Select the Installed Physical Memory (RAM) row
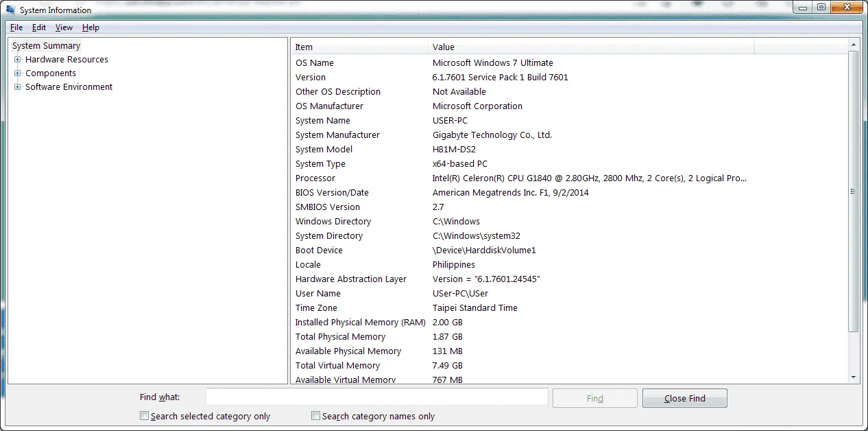This screenshot has height=431, width=868. point(569,323)
